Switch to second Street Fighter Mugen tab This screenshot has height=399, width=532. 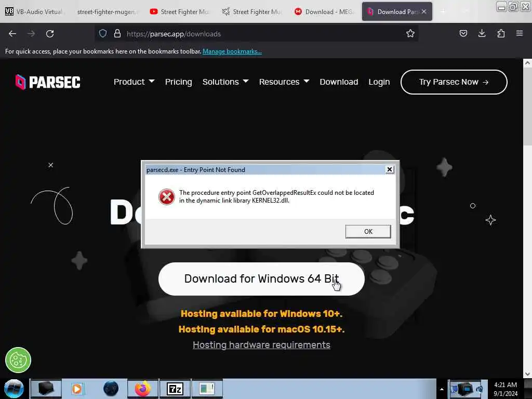coord(252,11)
